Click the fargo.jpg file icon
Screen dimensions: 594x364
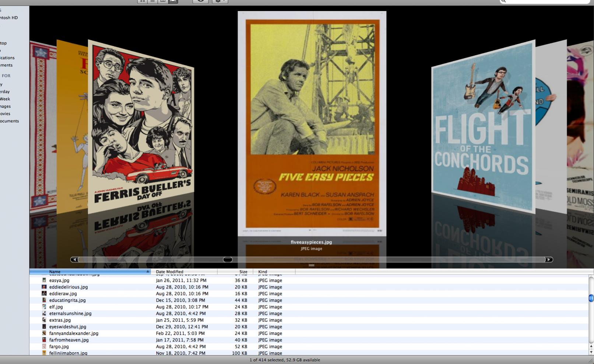[x=44, y=346]
